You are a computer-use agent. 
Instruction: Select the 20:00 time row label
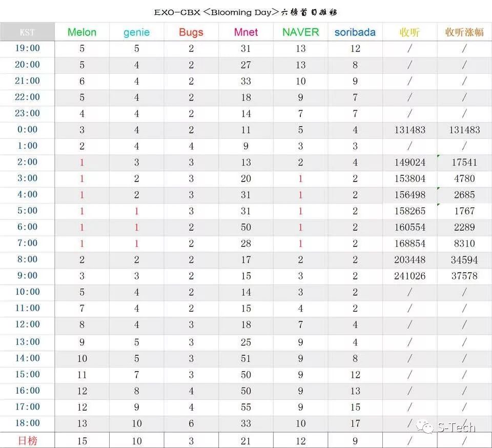27,64
